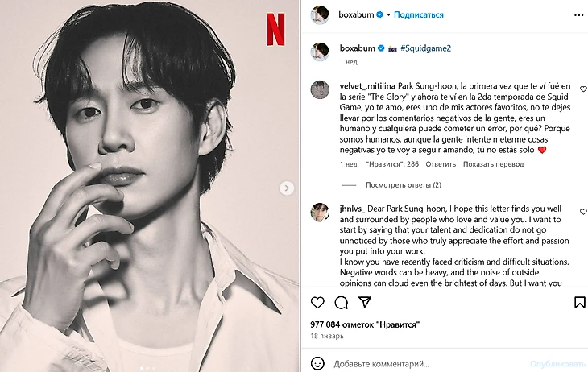Go to next photo with arrow
This screenshot has width=588, height=372.
(287, 188)
